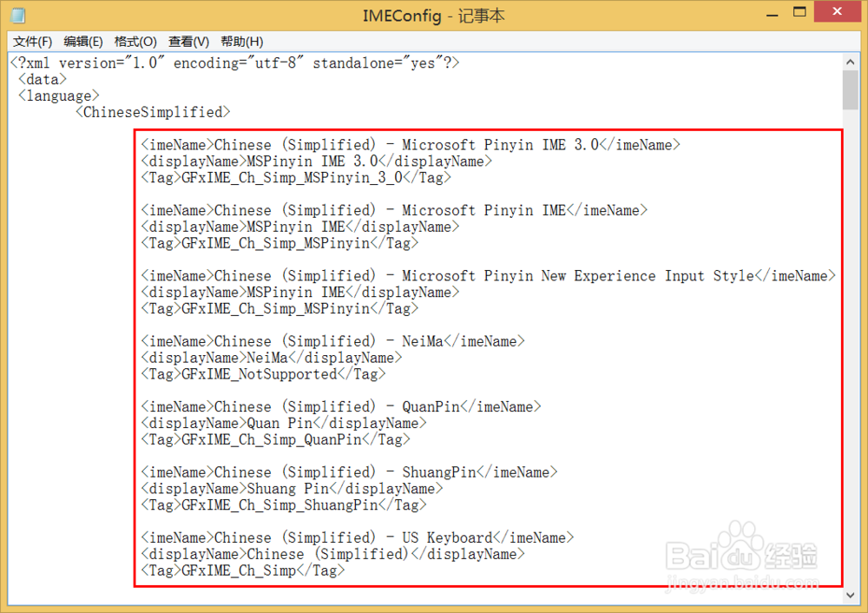The height and width of the screenshot is (613, 868).
Task: Click imeName line for US Keyboard
Action: coord(357,537)
